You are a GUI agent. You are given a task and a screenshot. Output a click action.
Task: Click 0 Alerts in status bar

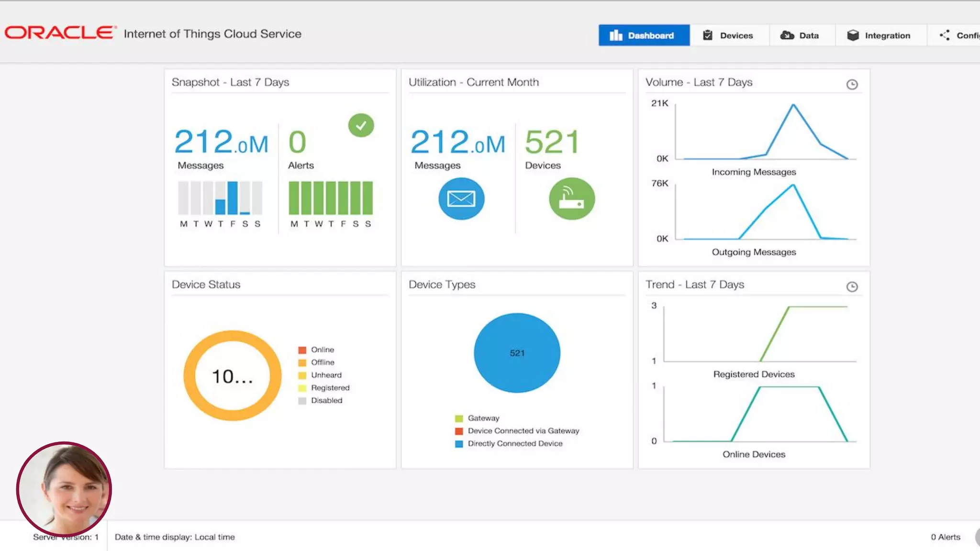pos(945,537)
